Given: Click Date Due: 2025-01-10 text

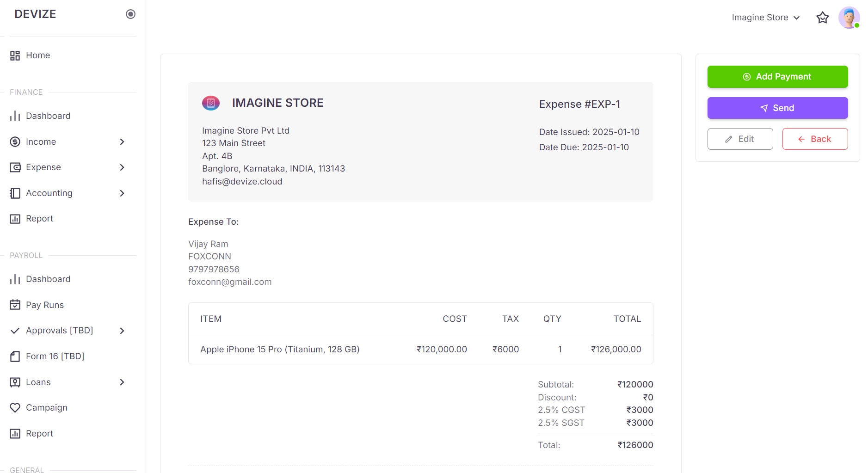Looking at the screenshot, I should point(584,147).
